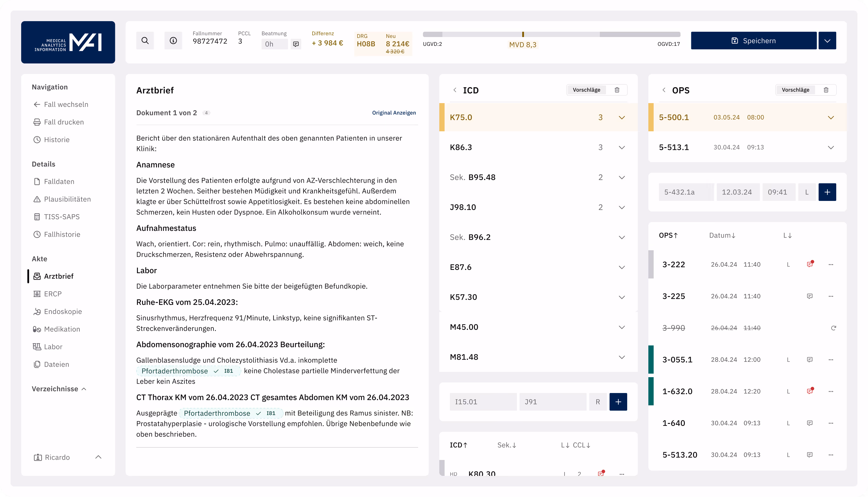Click the Speichern button
Screen dimensions: 868x497
[753, 41]
